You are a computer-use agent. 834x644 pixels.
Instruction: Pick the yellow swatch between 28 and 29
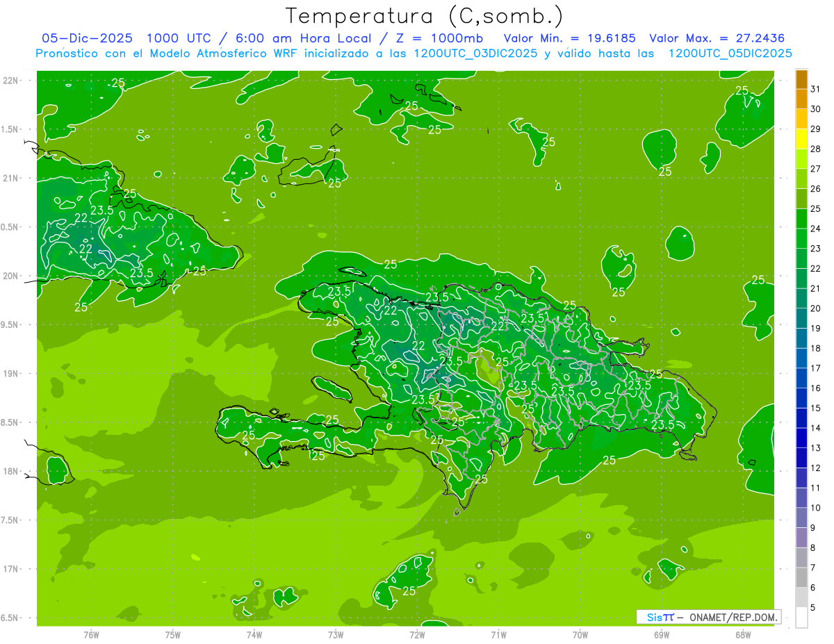pyautogui.click(x=801, y=139)
